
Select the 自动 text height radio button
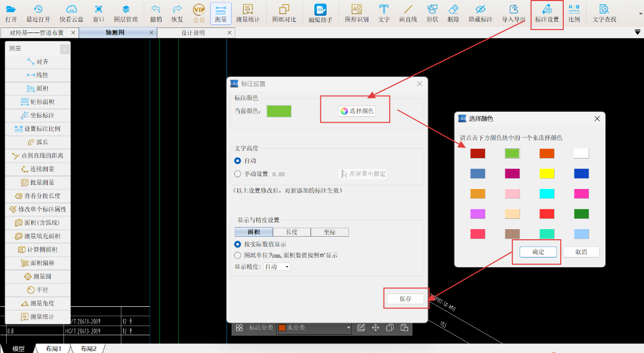[x=238, y=161]
